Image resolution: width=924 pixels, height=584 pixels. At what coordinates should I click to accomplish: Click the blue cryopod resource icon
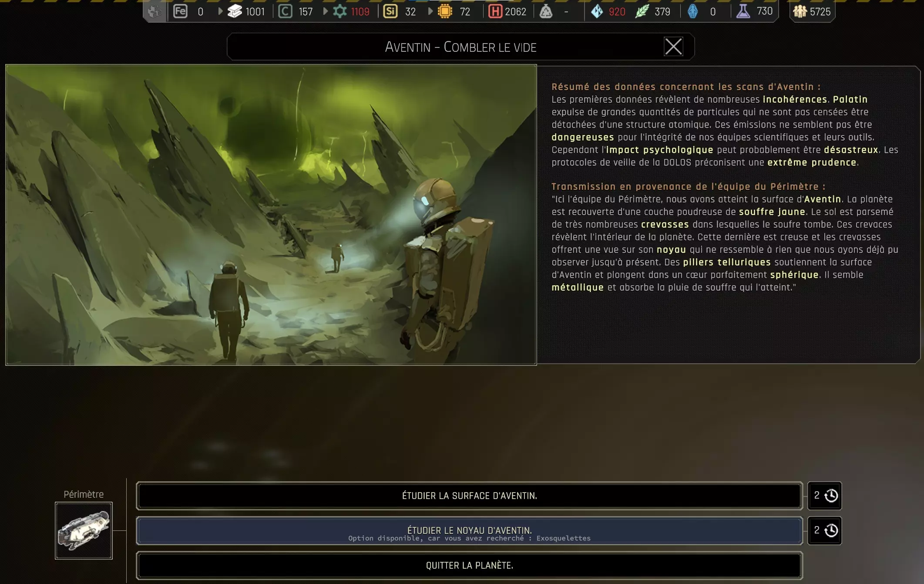coord(693,11)
